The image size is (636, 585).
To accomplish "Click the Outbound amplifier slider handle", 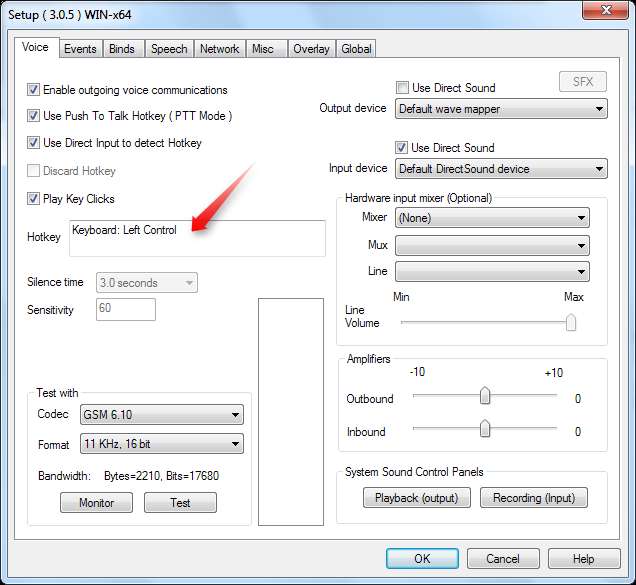I will (485, 396).
